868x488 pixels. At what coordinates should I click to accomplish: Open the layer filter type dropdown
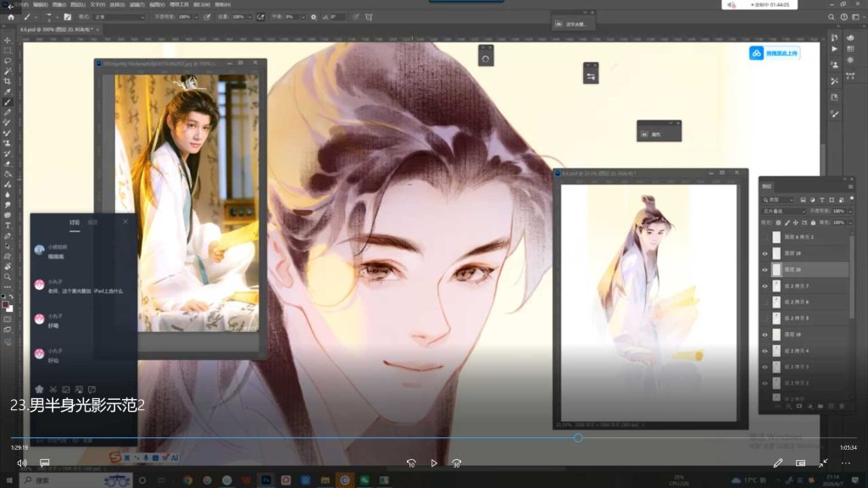(778, 200)
